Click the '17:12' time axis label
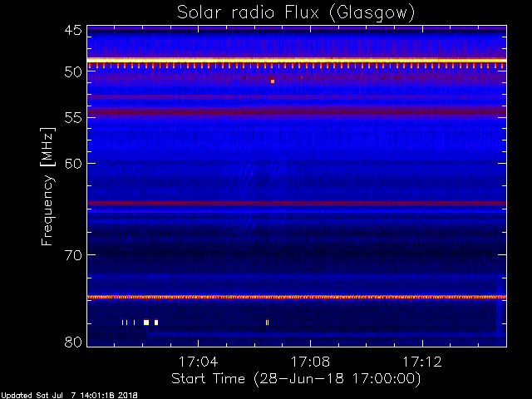Image resolution: width=532 pixels, height=399 pixels. tap(422, 362)
